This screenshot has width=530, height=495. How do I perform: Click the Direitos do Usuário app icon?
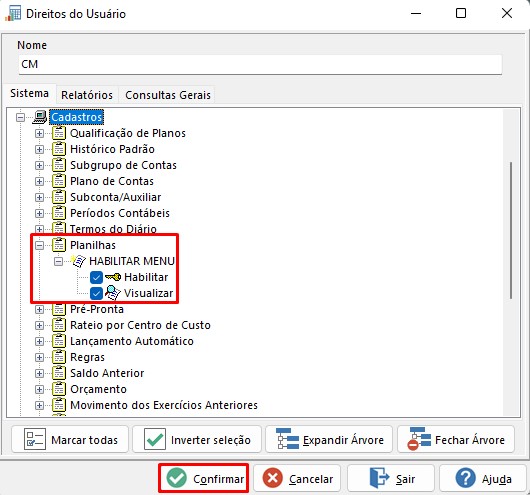[13, 14]
